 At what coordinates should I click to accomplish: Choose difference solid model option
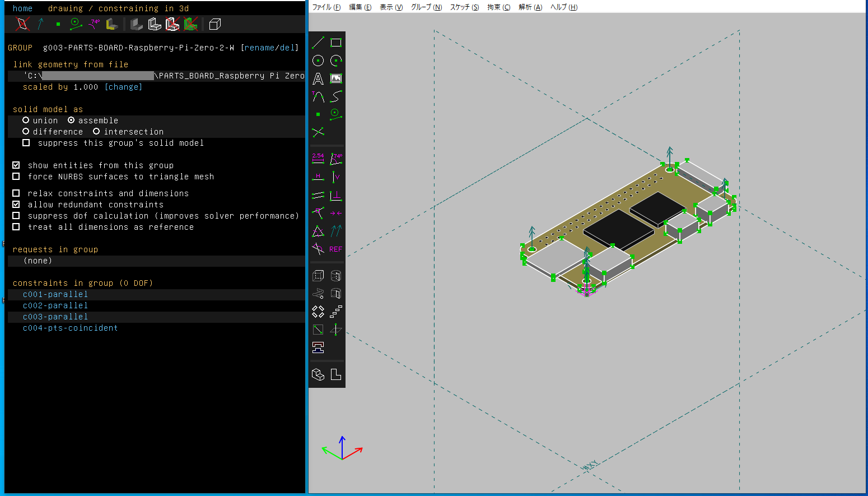pos(26,132)
